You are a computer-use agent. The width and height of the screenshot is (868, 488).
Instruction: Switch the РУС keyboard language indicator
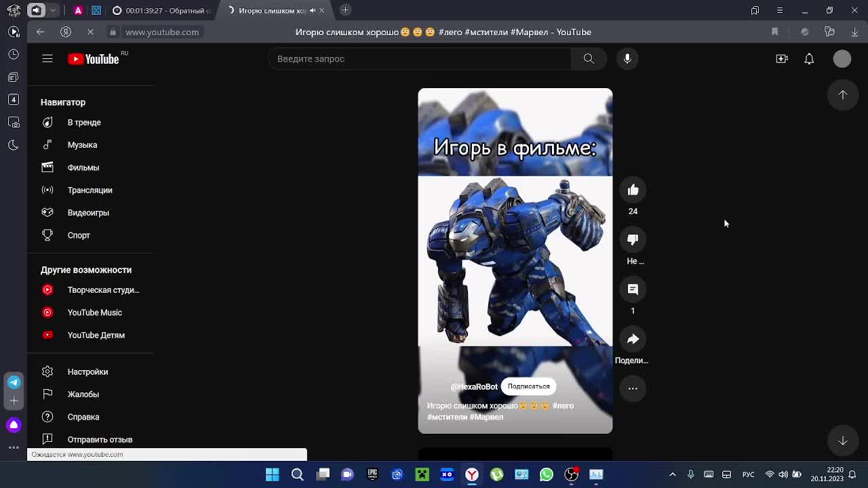[748, 474]
